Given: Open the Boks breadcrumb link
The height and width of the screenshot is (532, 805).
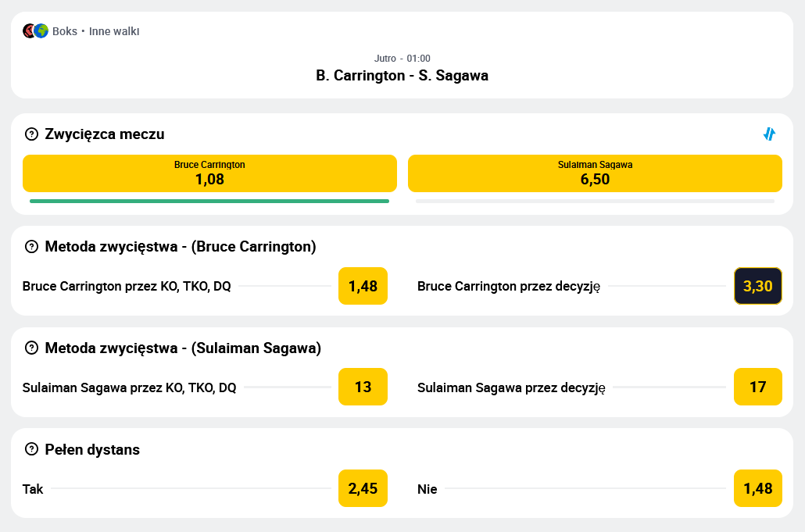Looking at the screenshot, I should [65, 31].
